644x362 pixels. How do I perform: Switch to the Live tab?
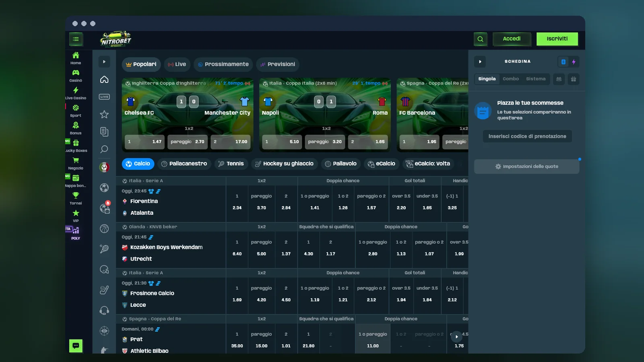pyautogui.click(x=177, y=64)
